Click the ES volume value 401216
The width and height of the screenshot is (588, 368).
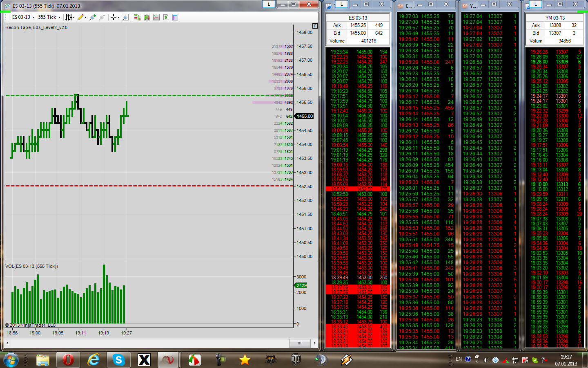click(x=369, y=41)
